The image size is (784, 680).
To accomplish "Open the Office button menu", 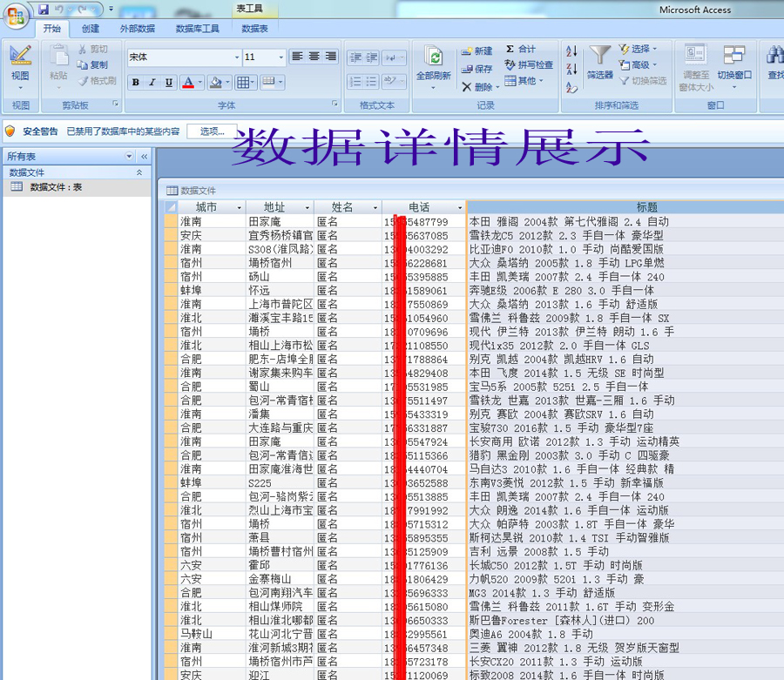I will click(x=16, y=16).
